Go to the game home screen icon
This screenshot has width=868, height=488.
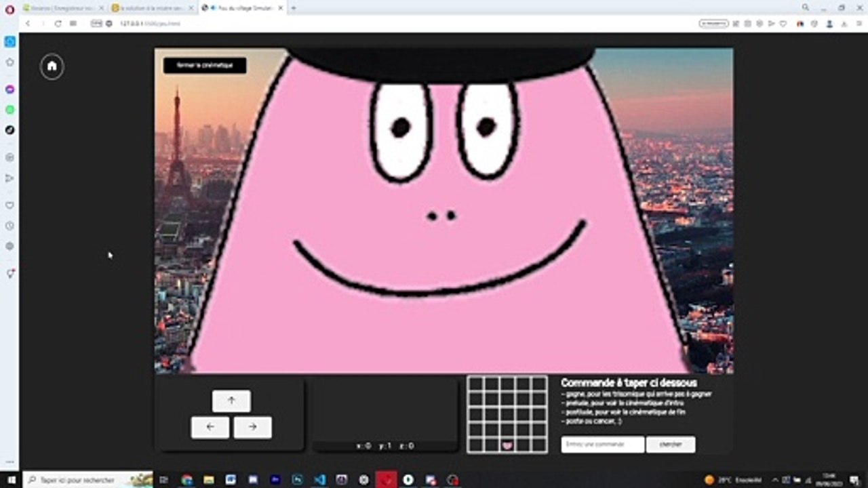point(52,66)
